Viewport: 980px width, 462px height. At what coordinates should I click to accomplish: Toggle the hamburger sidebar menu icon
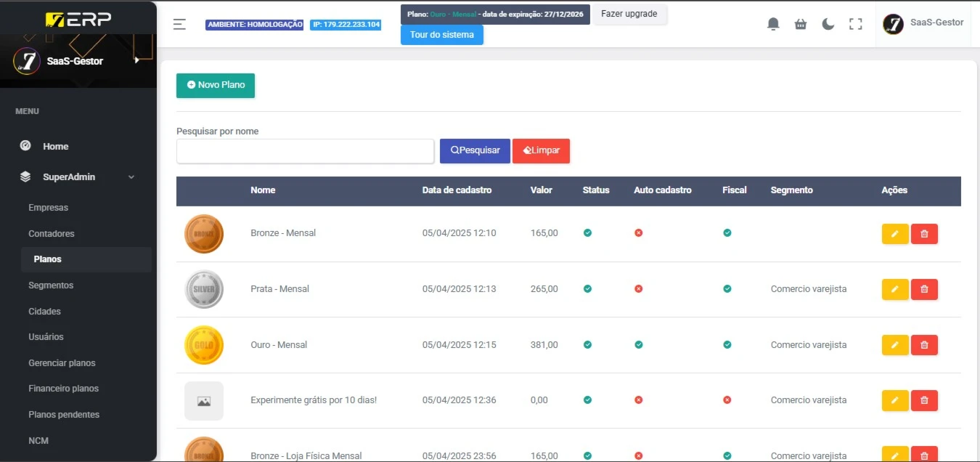(179, 24)
